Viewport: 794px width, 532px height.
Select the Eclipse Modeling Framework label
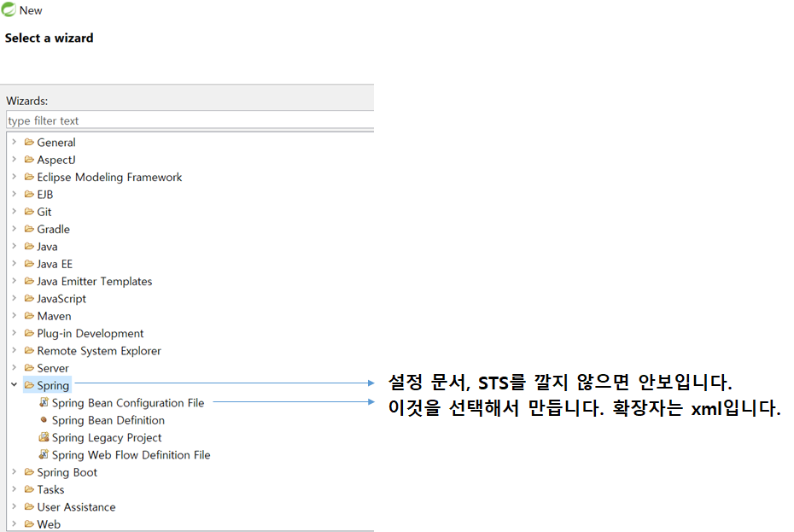point(109,178)
